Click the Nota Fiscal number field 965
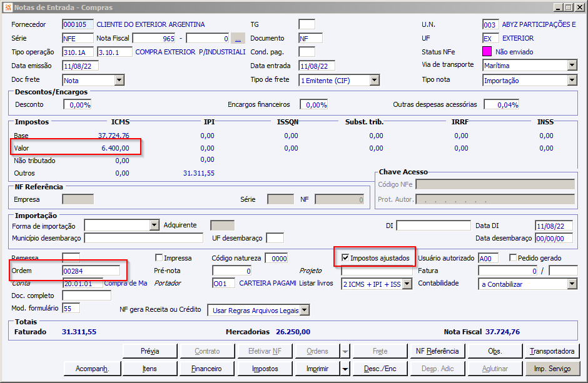Viewport: 588px width, 383px height. pos(154,38)
